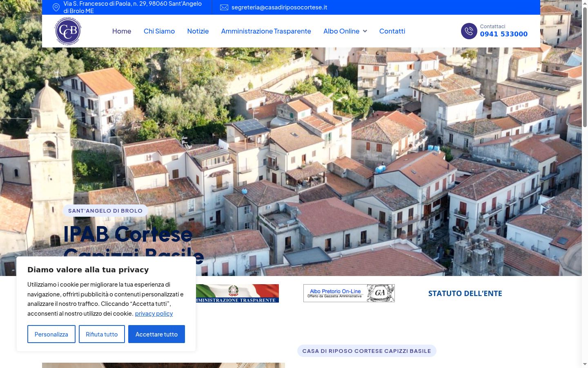Open Amministrazione Trasparente in the navigation
Viewport: 588px width, 368px height.
pos(266,31)
